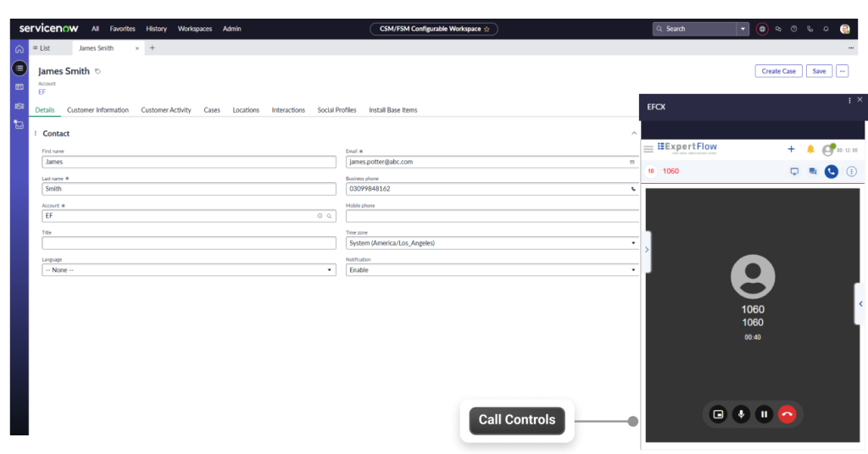Collapse the Contact section with chevron

click(633, 134)
